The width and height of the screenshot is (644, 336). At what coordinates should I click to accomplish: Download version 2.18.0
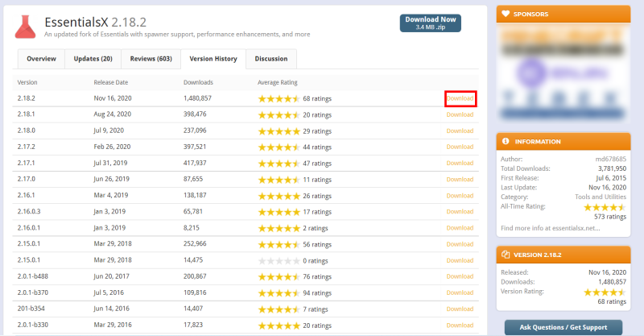460,131
